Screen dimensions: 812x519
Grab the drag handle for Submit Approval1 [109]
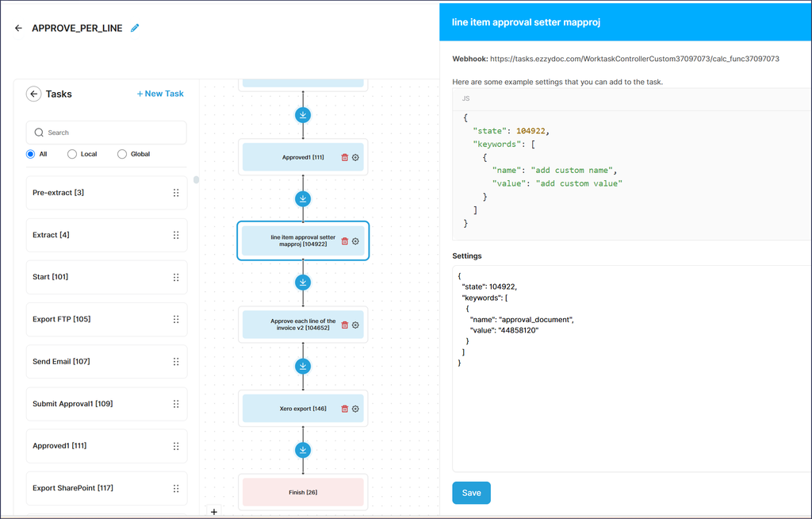point(176,404)
